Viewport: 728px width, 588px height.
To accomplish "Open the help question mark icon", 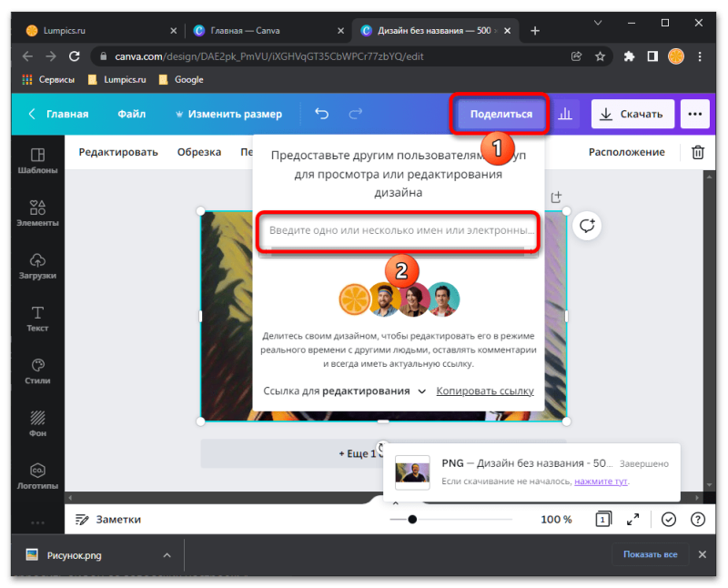I will click(697, 519).
